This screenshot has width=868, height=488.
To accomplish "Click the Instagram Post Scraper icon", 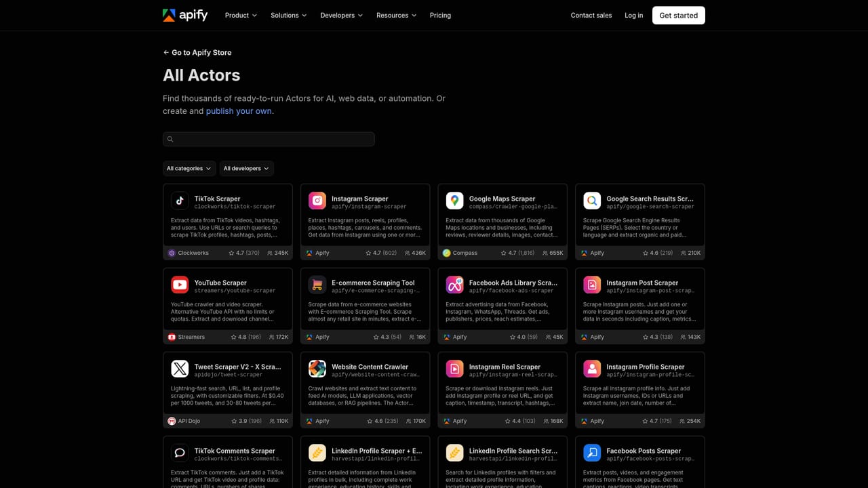I will point(592,285).
